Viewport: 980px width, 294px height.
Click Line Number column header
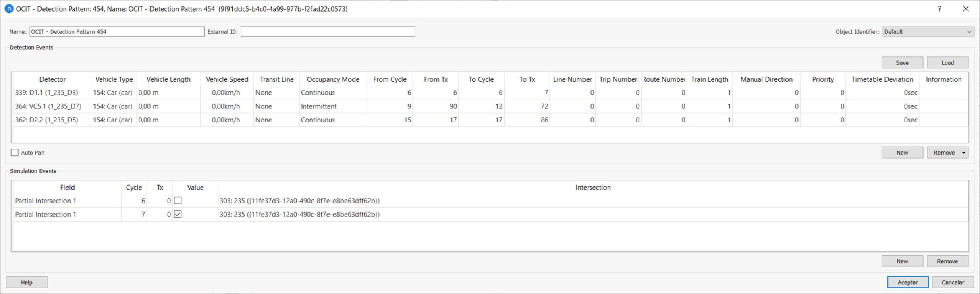573,79
